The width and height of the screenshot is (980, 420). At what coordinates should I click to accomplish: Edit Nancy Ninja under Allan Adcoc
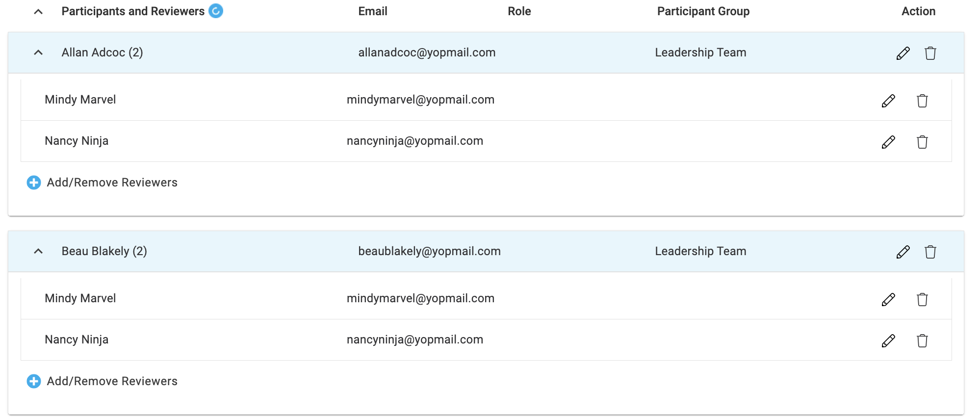click(888, 142)
